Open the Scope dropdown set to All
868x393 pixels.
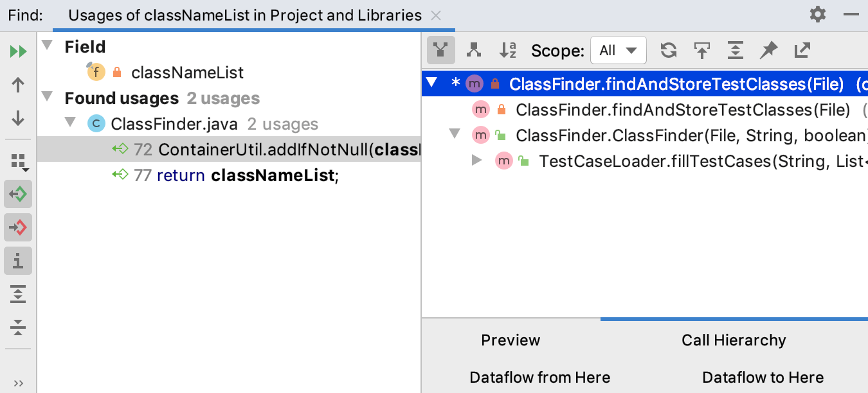[x=618, y=50]
